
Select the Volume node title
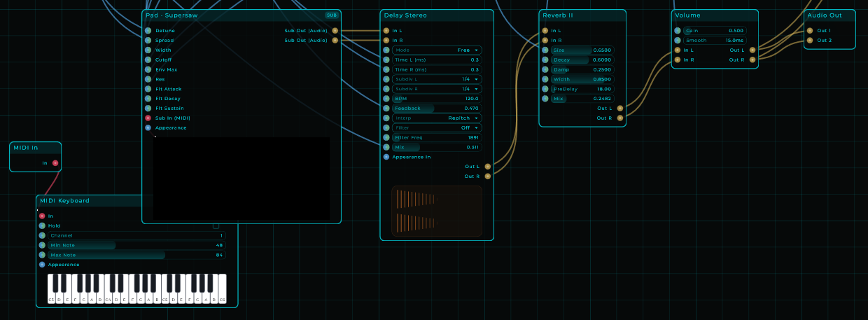[x=687, y=15]
